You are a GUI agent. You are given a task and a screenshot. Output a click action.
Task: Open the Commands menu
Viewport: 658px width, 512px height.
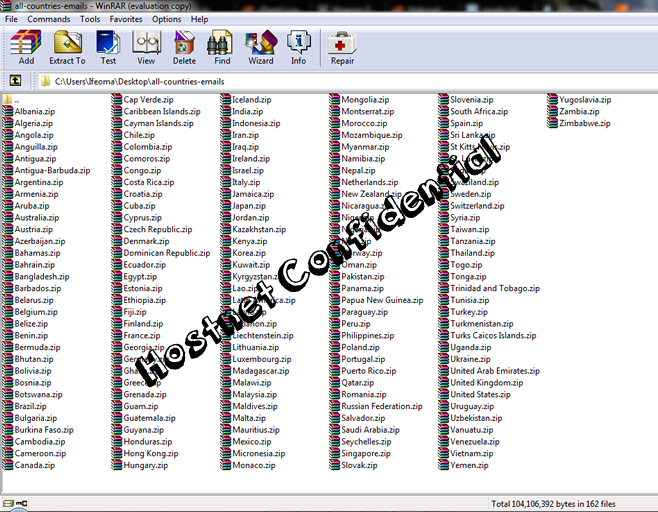[x=48, y=19]
